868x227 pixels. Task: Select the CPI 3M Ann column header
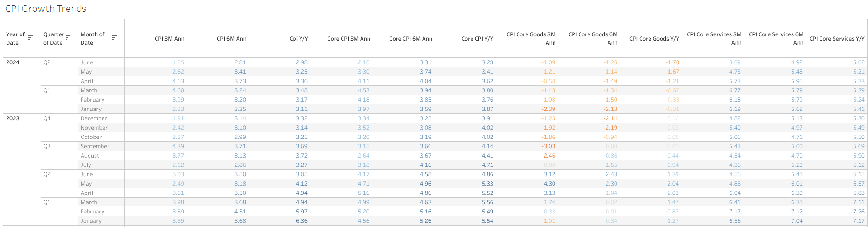pyautogui.click(x=170, y=39)
